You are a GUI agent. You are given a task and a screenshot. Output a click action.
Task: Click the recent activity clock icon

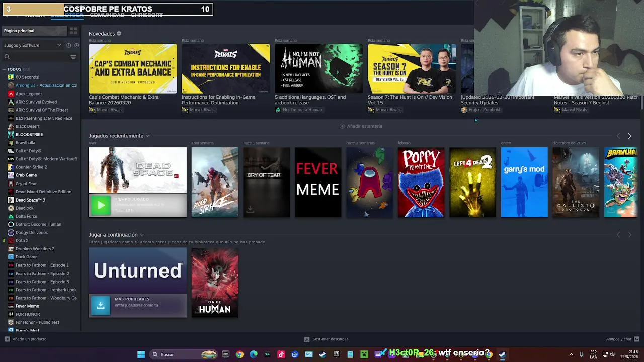(x=68, y=45)
